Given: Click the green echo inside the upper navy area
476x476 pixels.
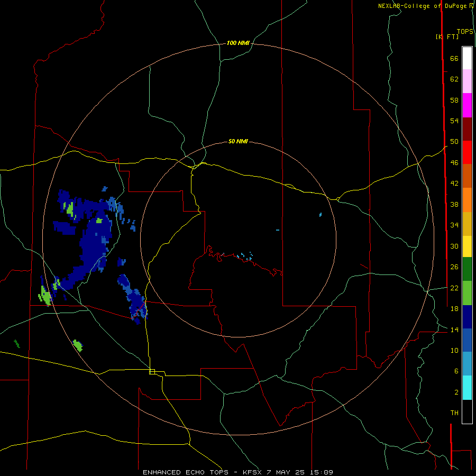Looking at the screenshot, I should [x=70, y=209].
